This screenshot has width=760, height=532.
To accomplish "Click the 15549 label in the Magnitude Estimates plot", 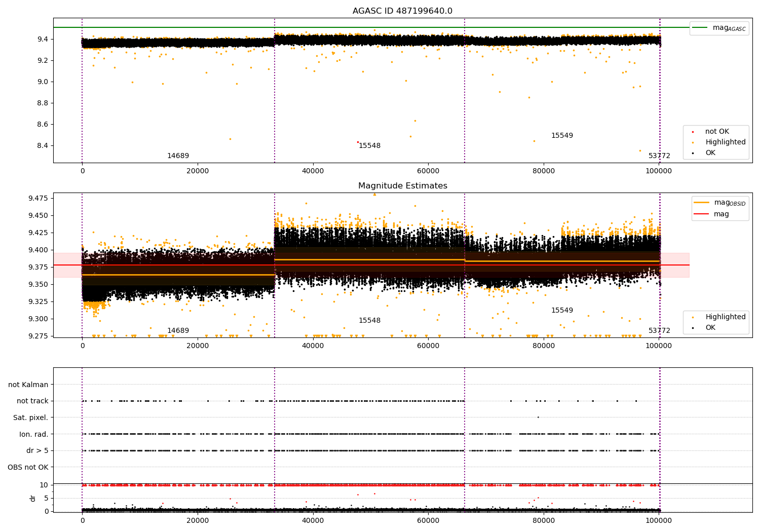I will [x=562, y=311].
